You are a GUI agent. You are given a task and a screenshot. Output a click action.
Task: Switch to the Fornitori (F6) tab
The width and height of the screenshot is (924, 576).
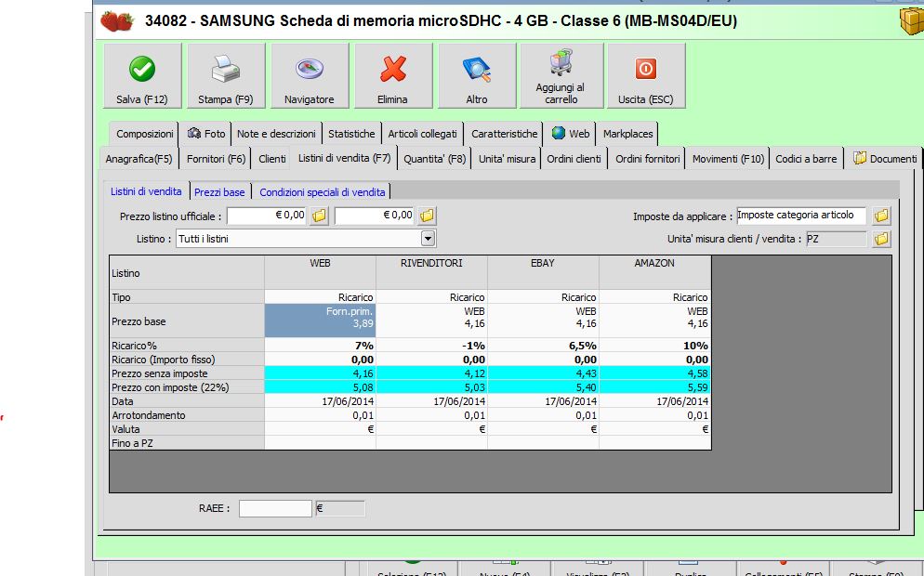(x=216, y=159)
